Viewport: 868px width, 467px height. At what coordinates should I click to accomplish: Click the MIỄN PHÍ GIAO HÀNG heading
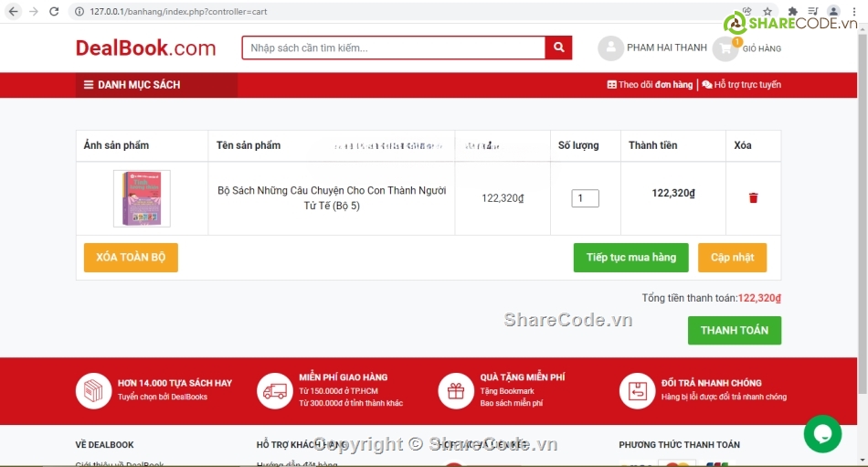(344, 377)
